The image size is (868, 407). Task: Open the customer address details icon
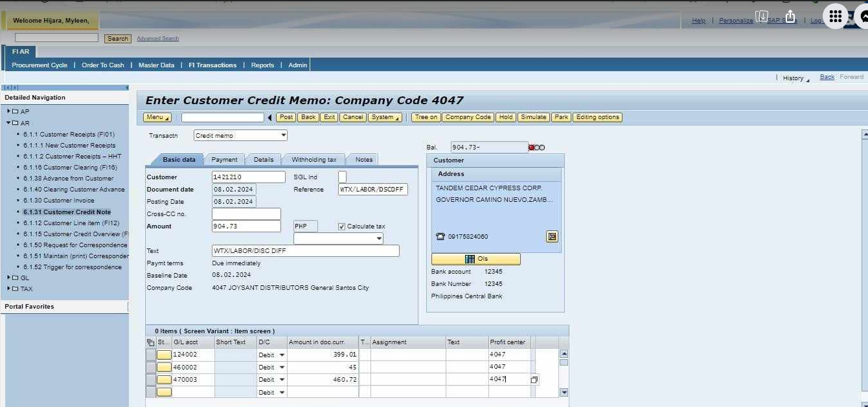click(x=552, y=236)
